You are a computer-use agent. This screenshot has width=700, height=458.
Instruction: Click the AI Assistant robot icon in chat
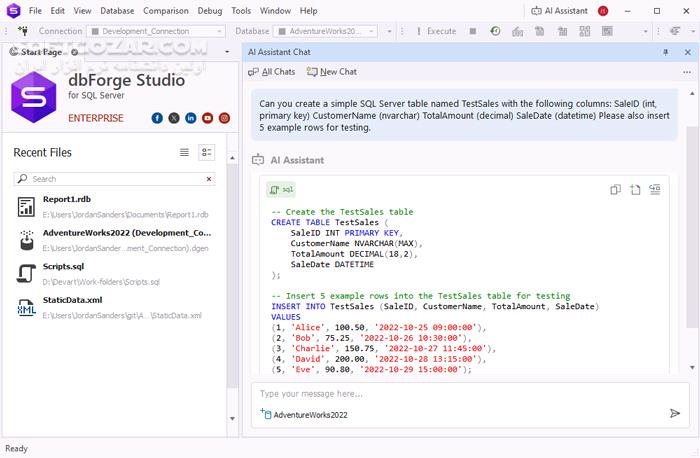coord(258,159)
